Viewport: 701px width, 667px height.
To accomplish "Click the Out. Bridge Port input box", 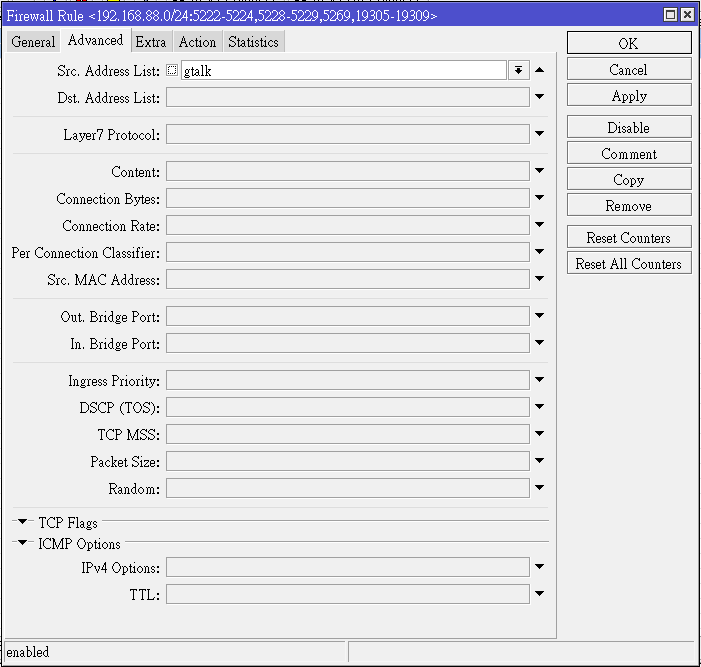I will click(x=348, y=316).
